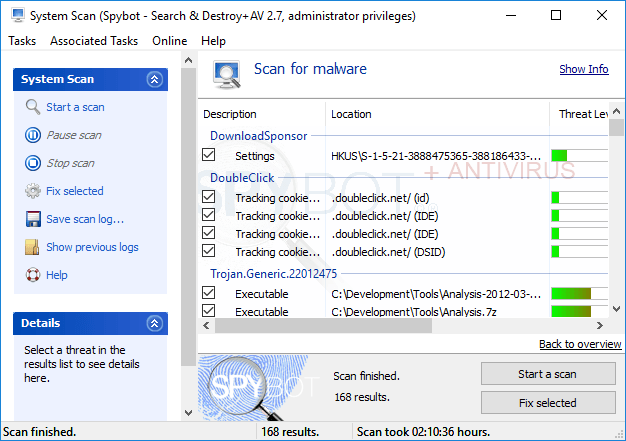Click the Stop scan icon
The width and height of the screenshot is (626, 441).
[x=33, y=163]
